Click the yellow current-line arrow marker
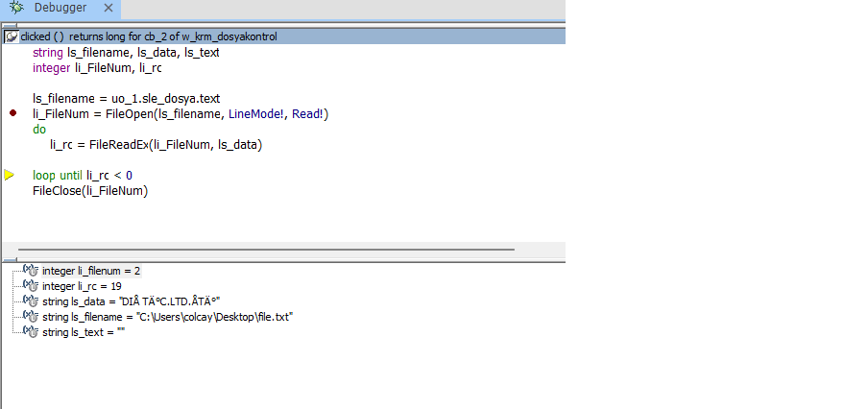This screenshot has height=409, width=868. (10, 175)
